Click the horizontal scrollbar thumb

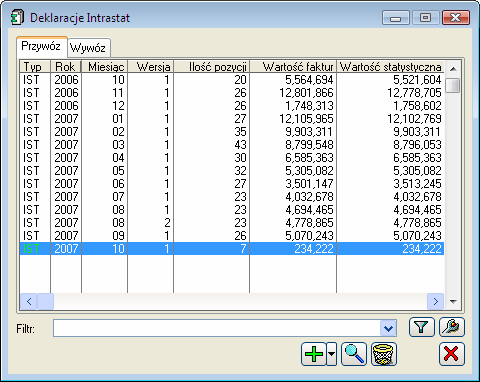[45, 301]
